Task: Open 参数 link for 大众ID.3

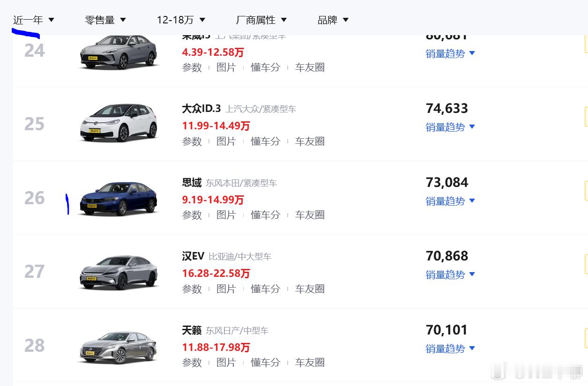Action: (x=192, y=141)
